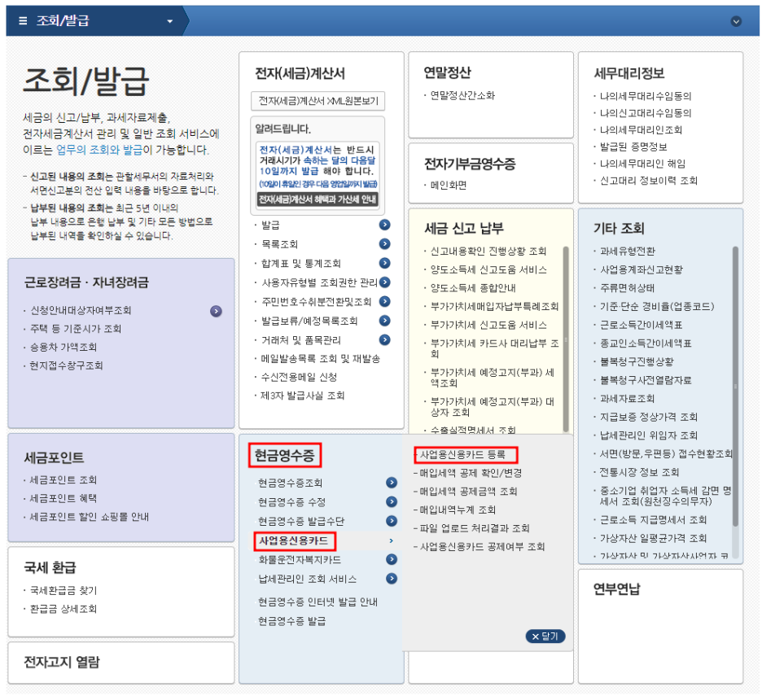This screenshot has width=762, height=700.
Task: Open the 조회/발급 dropdown arrow in header
Action: [169, 21]
